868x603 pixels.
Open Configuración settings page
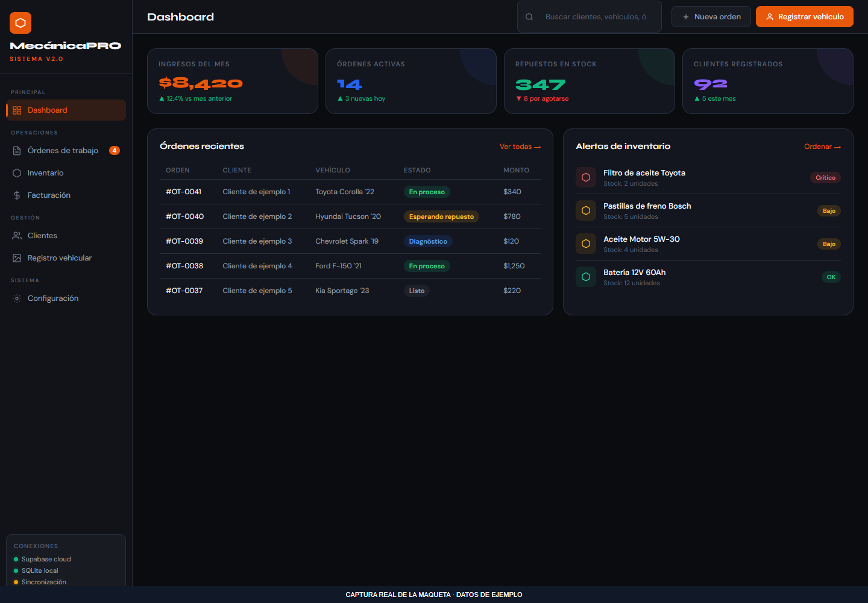[x=66, y=298]
